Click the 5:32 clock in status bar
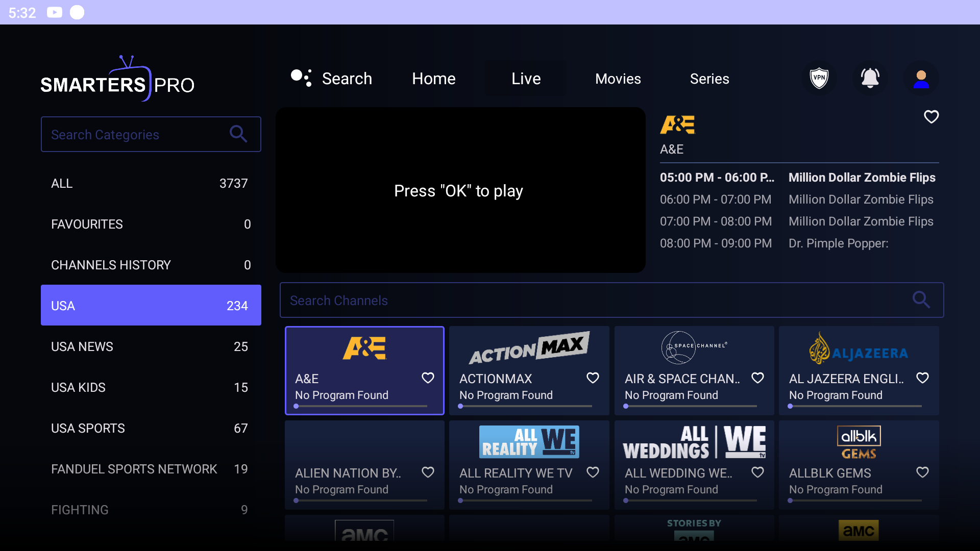Viewport: 980px width, 551px height. tap(22, 13)
